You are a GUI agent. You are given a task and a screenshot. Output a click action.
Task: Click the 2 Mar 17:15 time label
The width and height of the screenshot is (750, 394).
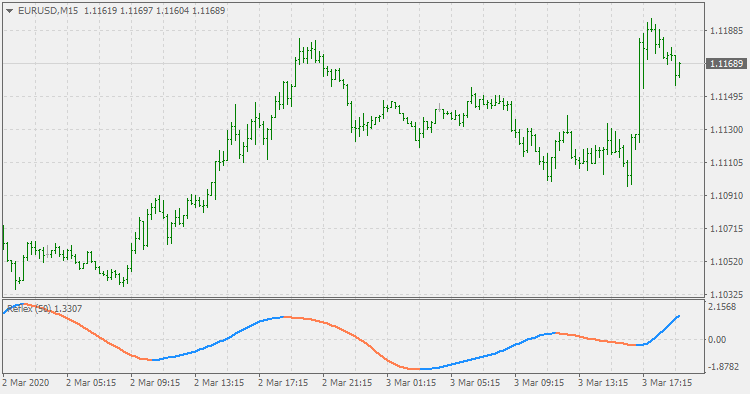[283, 383]
